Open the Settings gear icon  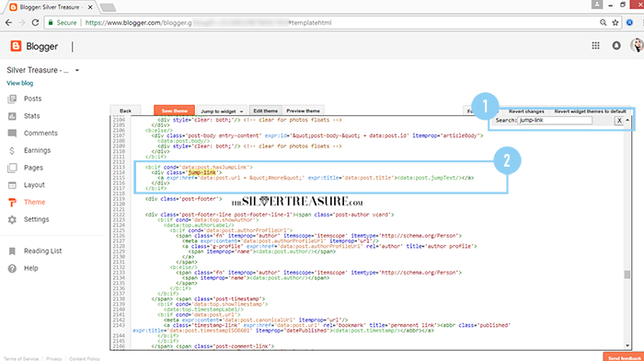click(x=12, y=219)
